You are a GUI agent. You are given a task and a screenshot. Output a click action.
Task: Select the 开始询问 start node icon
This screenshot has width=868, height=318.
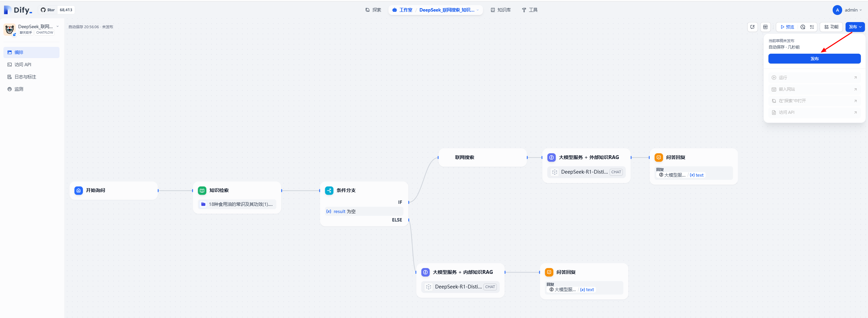coord(79,190)
